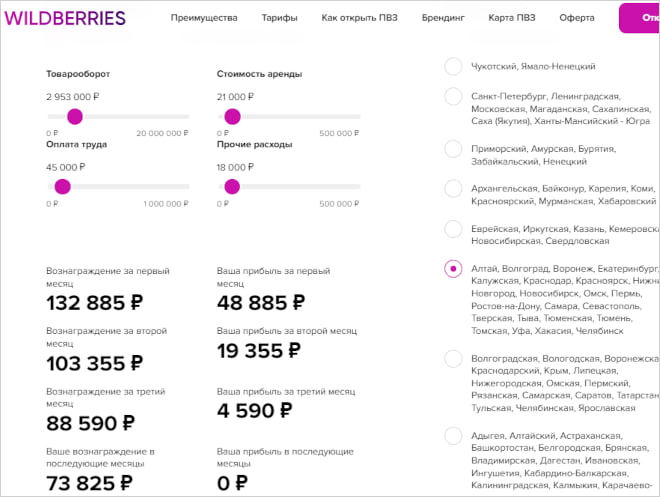Open the Карта ПВЗ link
660x497 pixels.
pos(514,19)
